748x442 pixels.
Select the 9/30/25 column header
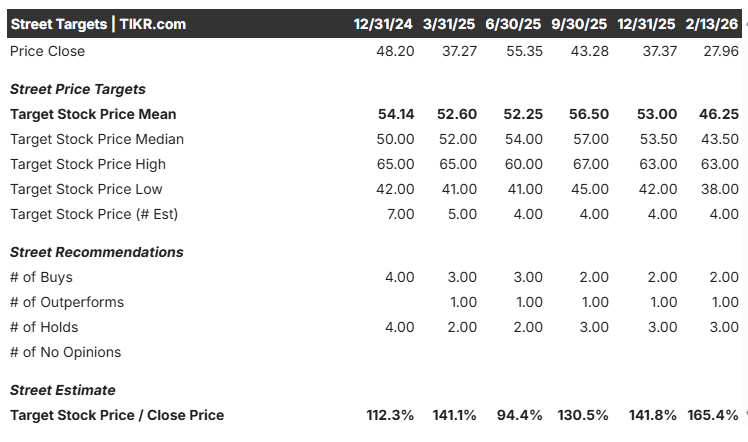click(x=579, y=24)
